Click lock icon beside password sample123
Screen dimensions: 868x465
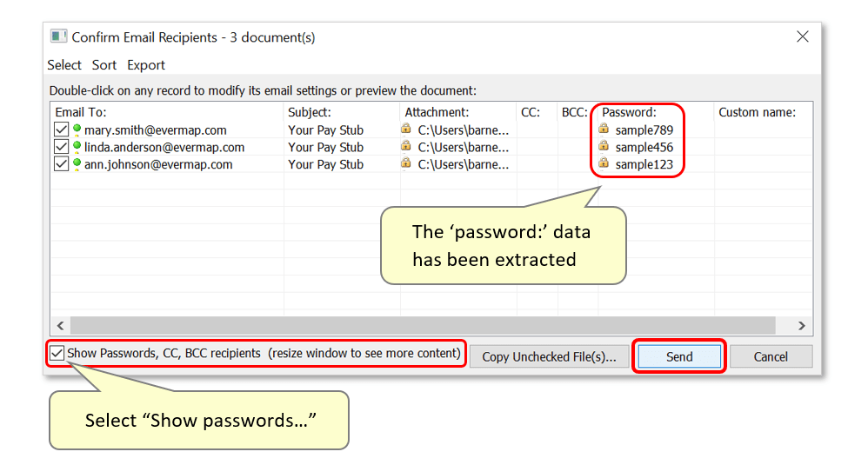604,163
